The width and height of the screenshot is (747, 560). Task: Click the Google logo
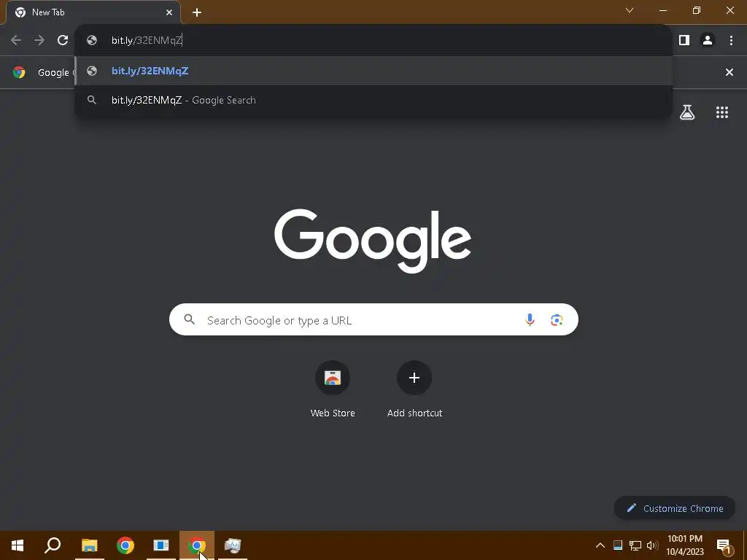tap(373, 241)
